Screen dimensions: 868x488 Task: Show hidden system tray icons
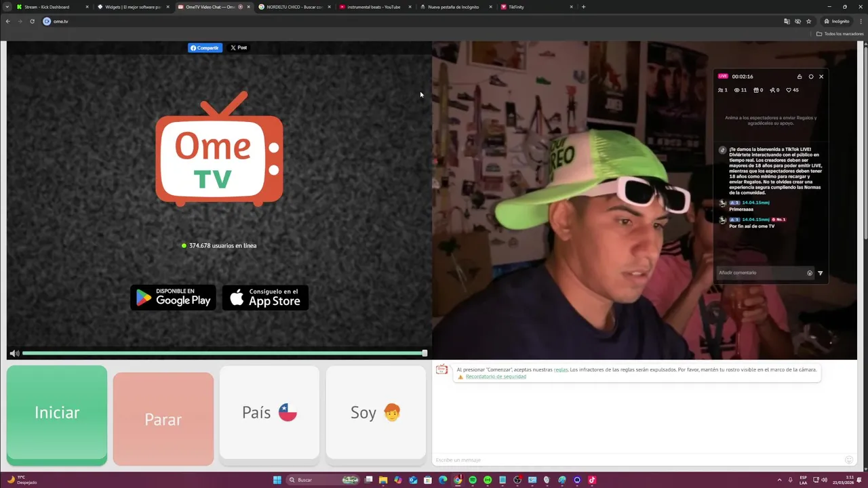point(779,480)
